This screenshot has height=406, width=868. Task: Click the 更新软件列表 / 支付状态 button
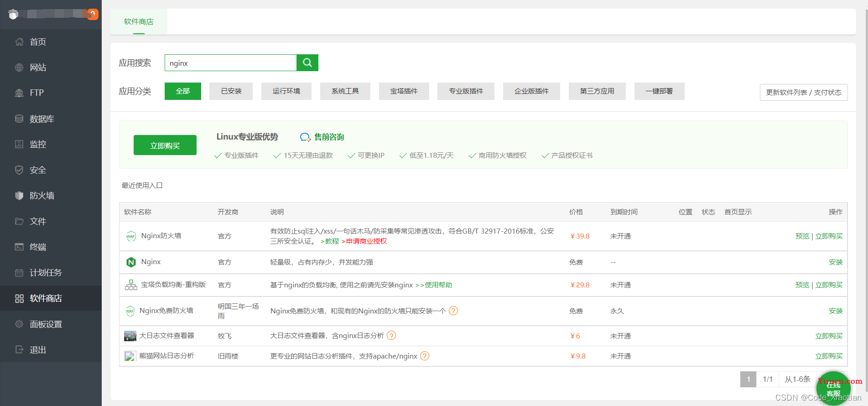click(804, 92)
